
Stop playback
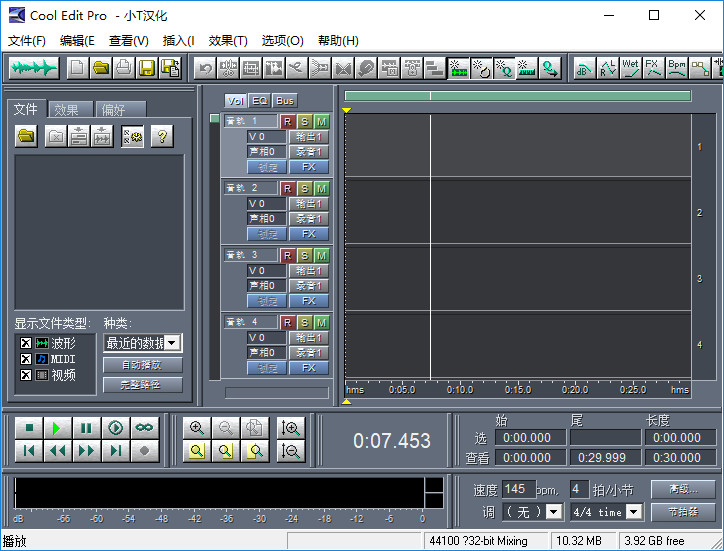pyautogui.click(x=29, y=428)
